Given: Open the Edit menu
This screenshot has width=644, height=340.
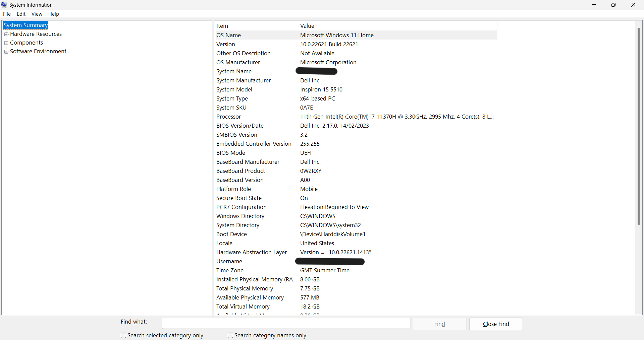Looking at the screenshot, I should [x=21, y=14].
